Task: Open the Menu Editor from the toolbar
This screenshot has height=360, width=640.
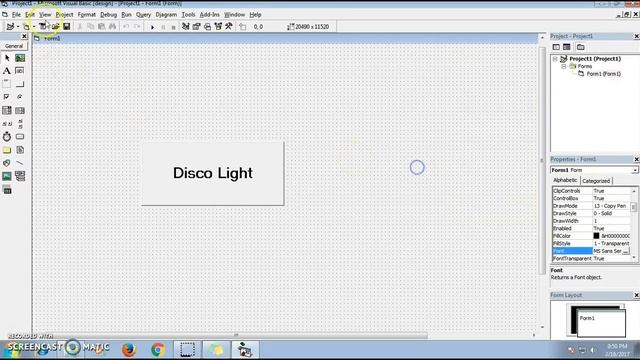Action: click(x=43, y=27)
